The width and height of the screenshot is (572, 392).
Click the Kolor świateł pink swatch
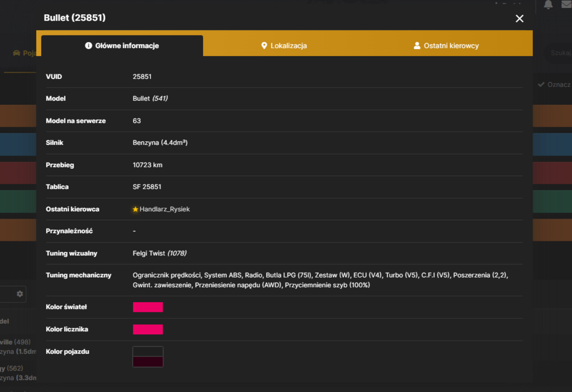(148, 307)
